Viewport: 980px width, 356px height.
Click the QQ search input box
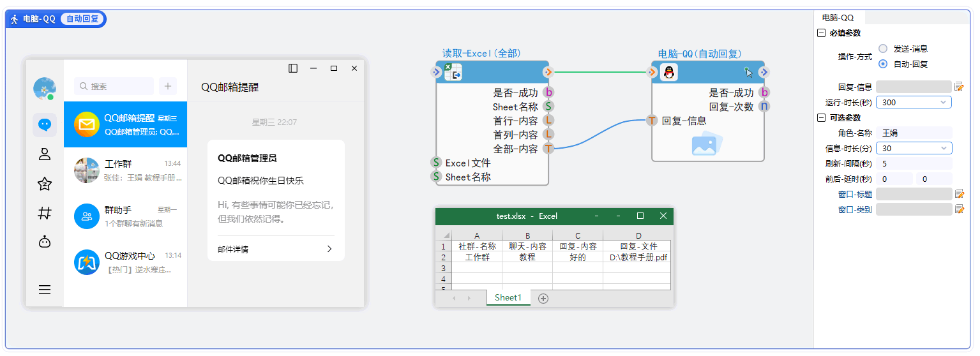click(x=115, y=86)
